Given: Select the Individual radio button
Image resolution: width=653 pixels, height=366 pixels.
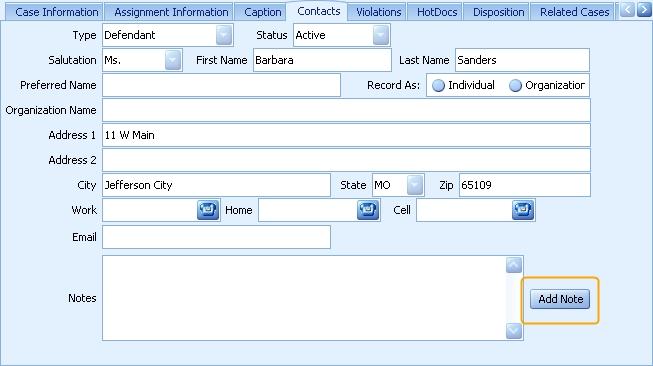Looking at the screenshot, I should click(438, 85).
